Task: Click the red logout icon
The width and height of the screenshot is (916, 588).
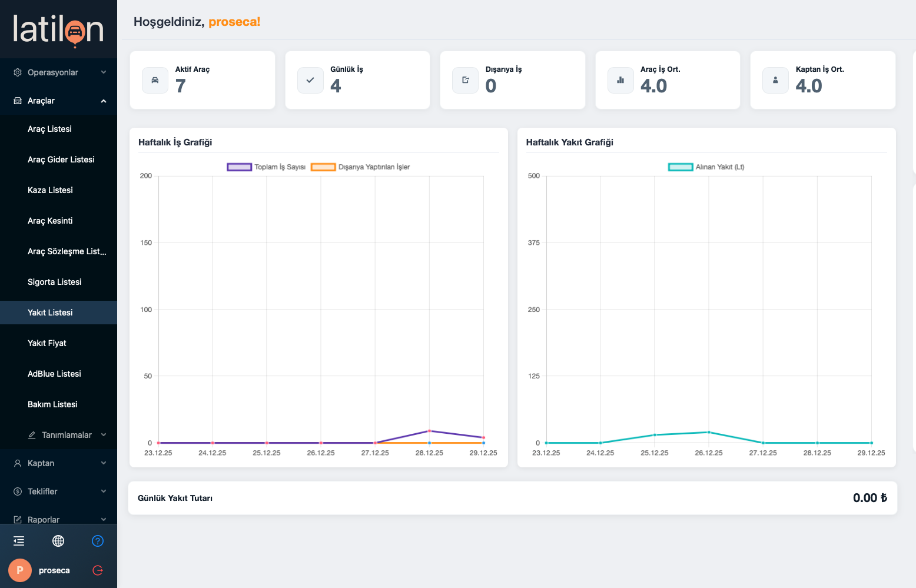Action: tap(98, 570)
